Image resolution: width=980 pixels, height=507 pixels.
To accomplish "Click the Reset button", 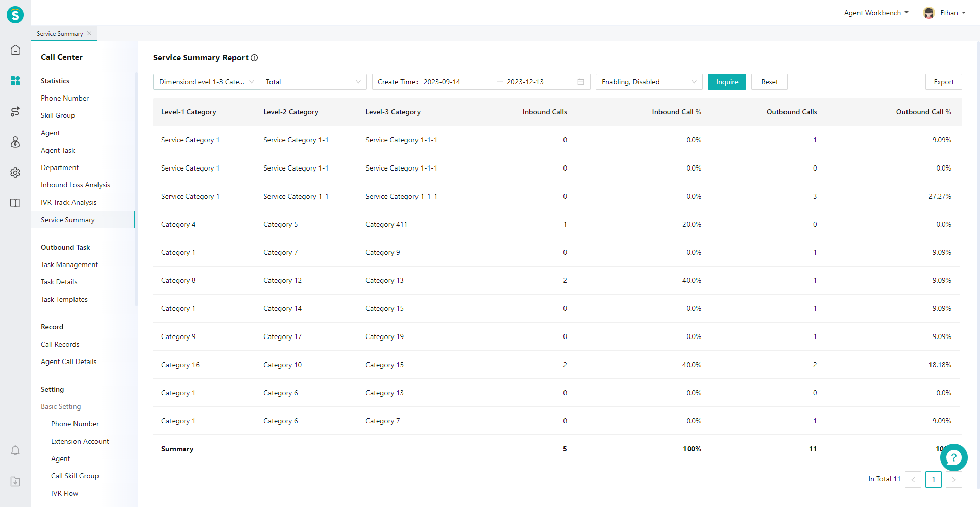I will tap(769, 82).
